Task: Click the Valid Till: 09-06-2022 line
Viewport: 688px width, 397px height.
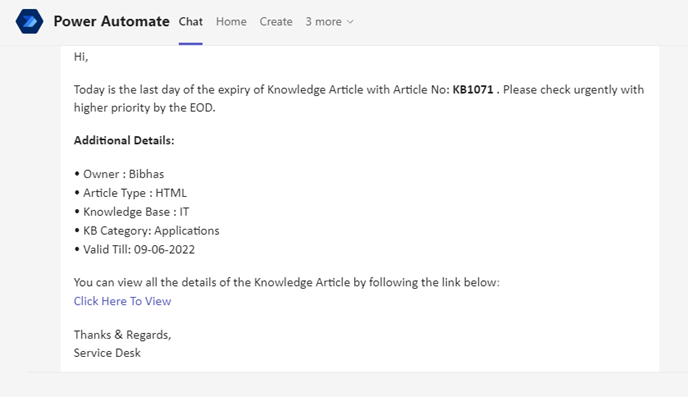Action: click(x=134, y=250)
